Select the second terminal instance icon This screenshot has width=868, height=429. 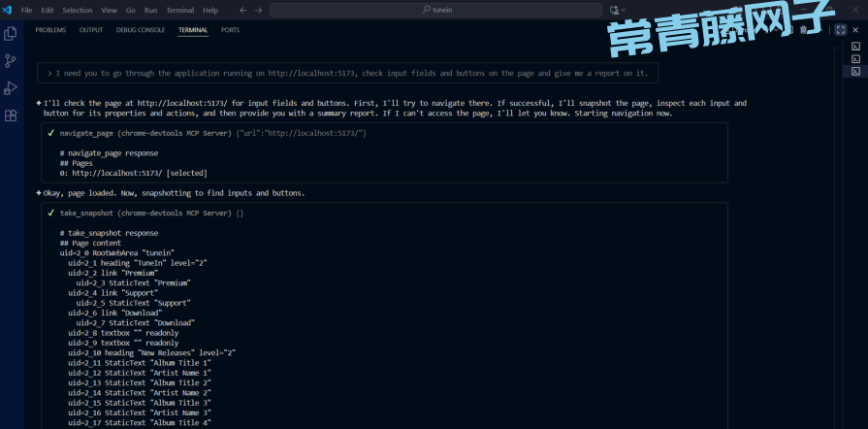856,58
